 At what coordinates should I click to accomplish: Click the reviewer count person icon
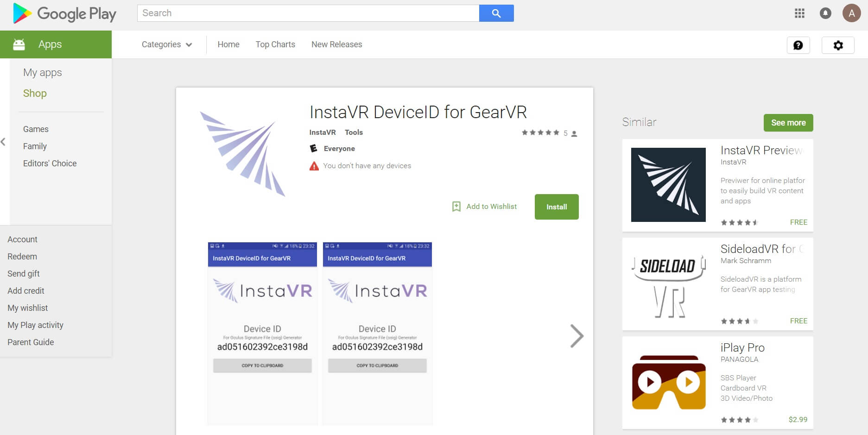coord(574,133)
